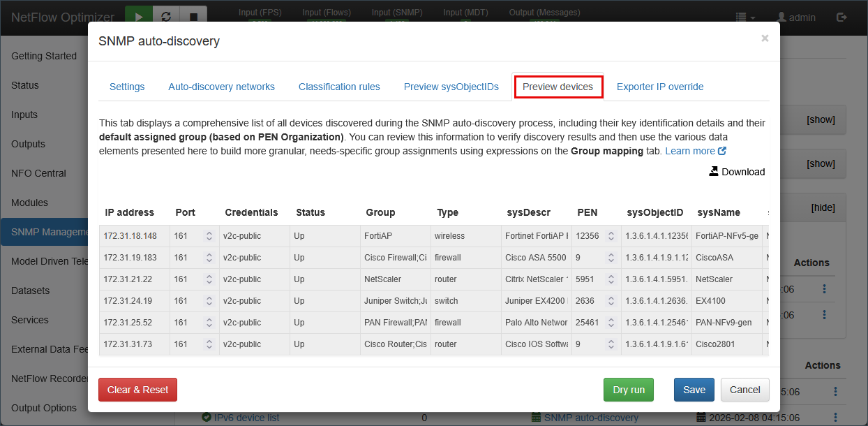Click the Download icon above the table
The width and height of the screenshot is (868, 426).
714,172
